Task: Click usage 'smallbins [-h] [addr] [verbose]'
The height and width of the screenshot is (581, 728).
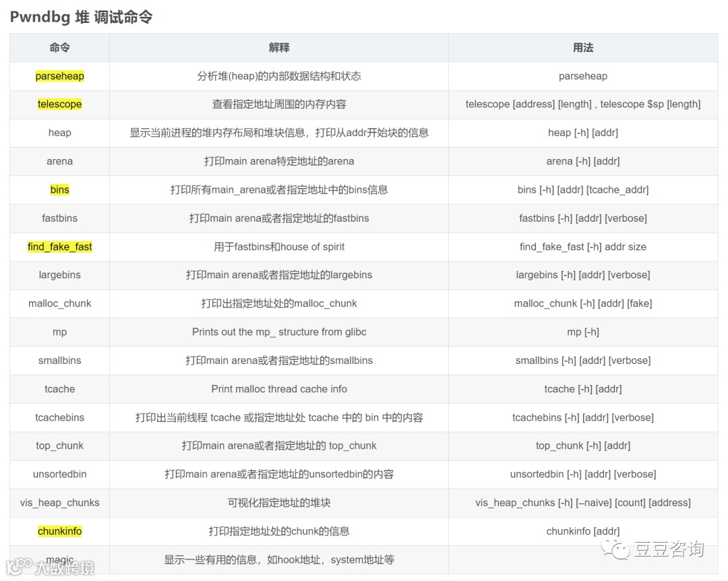Action: [582, 361]
